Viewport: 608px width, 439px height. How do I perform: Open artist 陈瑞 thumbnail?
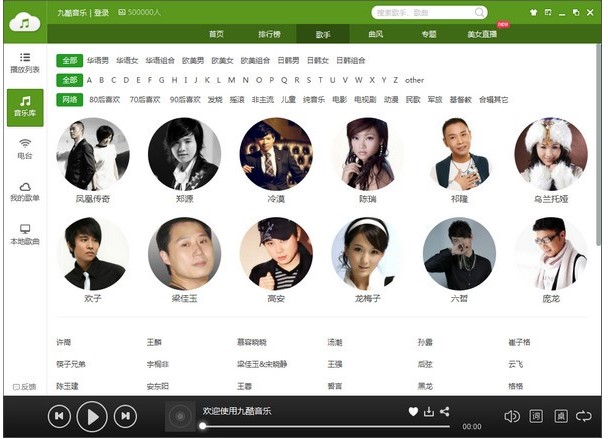click(x=368, y=154)
